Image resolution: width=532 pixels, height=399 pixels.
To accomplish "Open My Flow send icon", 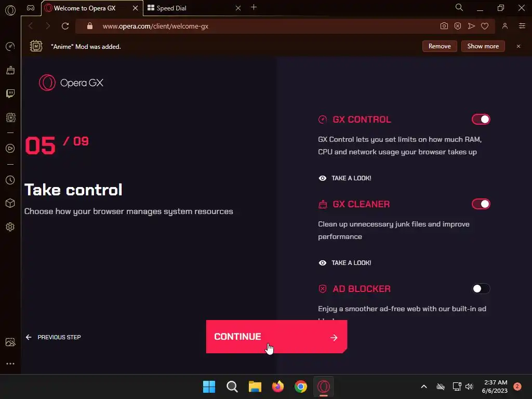I will click(x=471, y=26).
